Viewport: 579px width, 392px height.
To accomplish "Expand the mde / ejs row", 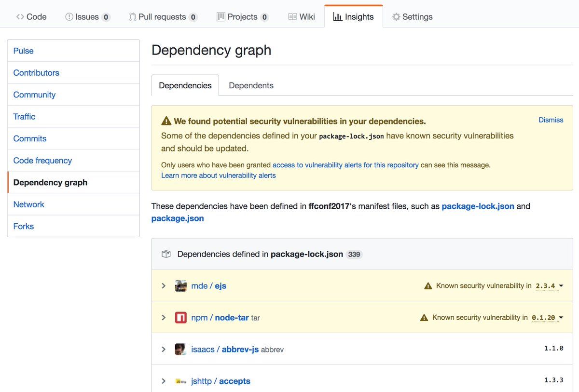I will pyautogui.click(x=164, y=285).
